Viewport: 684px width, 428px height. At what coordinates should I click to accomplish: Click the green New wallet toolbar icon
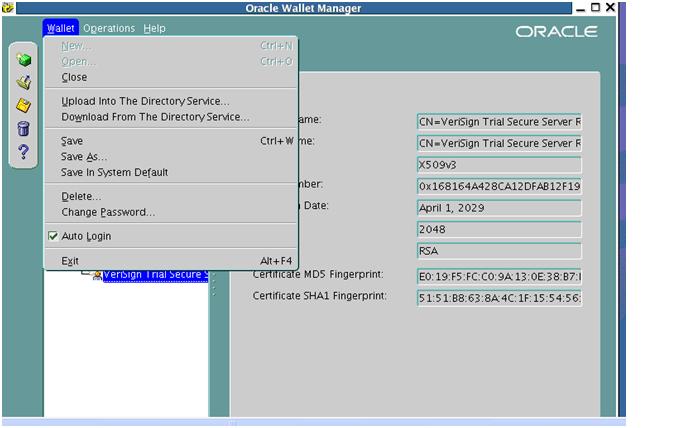(24, 61)
